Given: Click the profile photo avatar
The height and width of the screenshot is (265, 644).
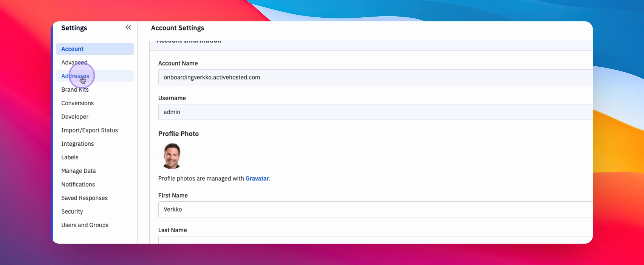Looking at the screenshot, I should pos(172,156).
